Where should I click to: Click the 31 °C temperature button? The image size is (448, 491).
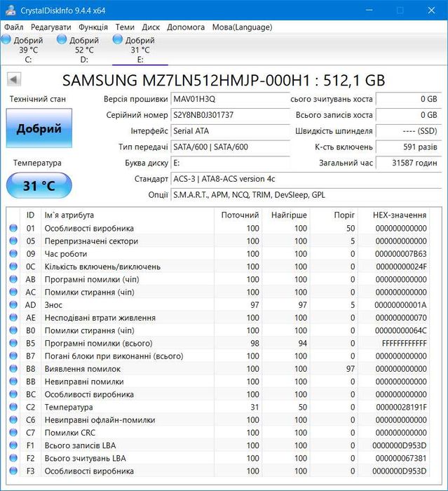click(39, 185)
